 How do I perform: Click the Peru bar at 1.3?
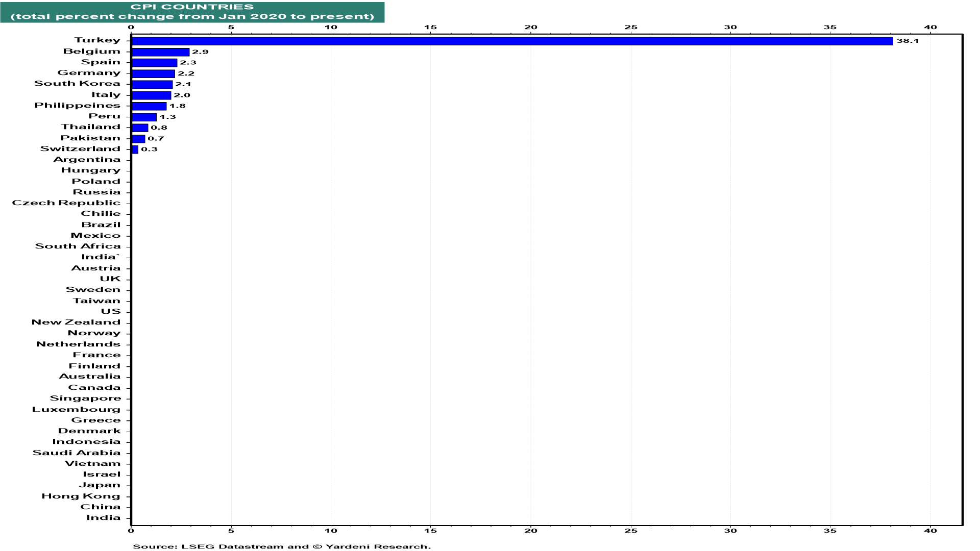click(144, 117)
